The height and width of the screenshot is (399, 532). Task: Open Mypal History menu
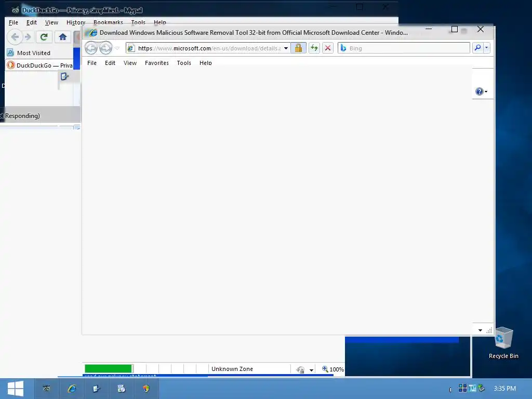76,22
